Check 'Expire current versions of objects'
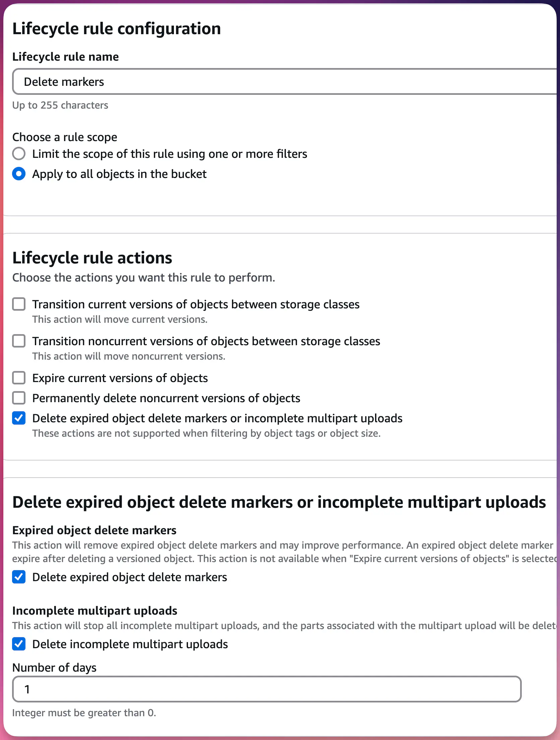The height and width of the screenshot is (740, 560). pos(19,378)
